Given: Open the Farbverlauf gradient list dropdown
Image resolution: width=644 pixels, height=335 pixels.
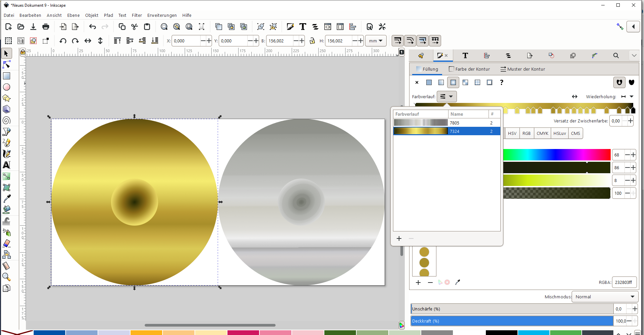Looking at the screenshot, I should pos(446,97).
